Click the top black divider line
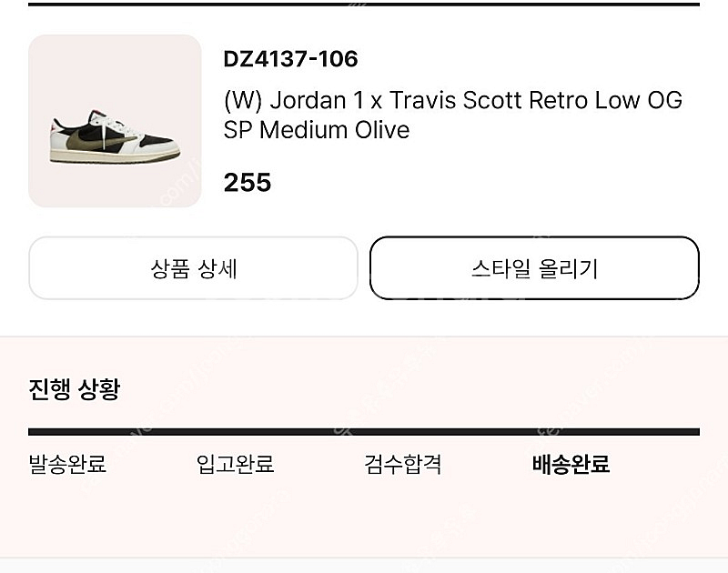The width and height of the screenshot is (728, 573). click(364, 4)
